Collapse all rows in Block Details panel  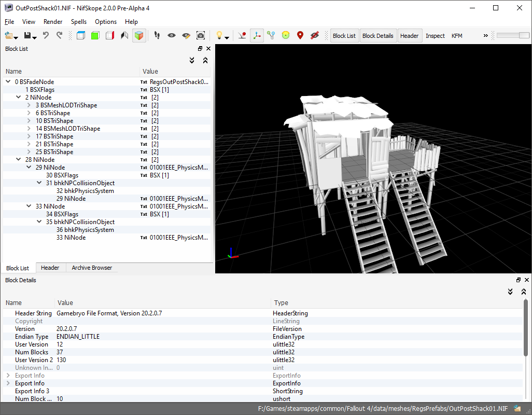[x=524, y=292]
